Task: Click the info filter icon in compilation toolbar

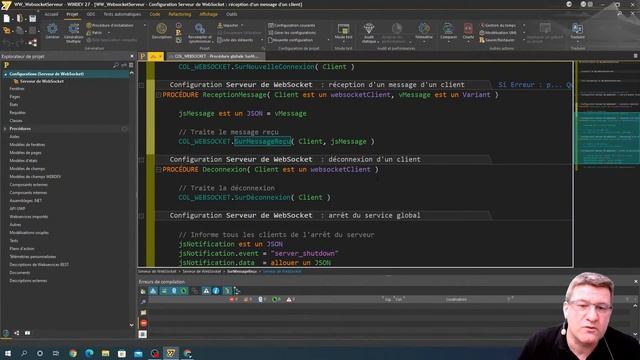Action: pyautogui.click(x=216, y=291)
